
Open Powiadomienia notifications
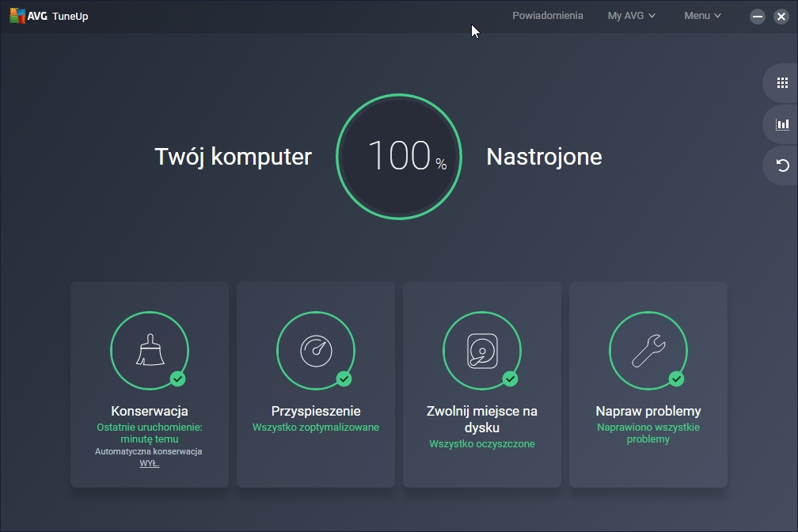click(x=548, y=16)
